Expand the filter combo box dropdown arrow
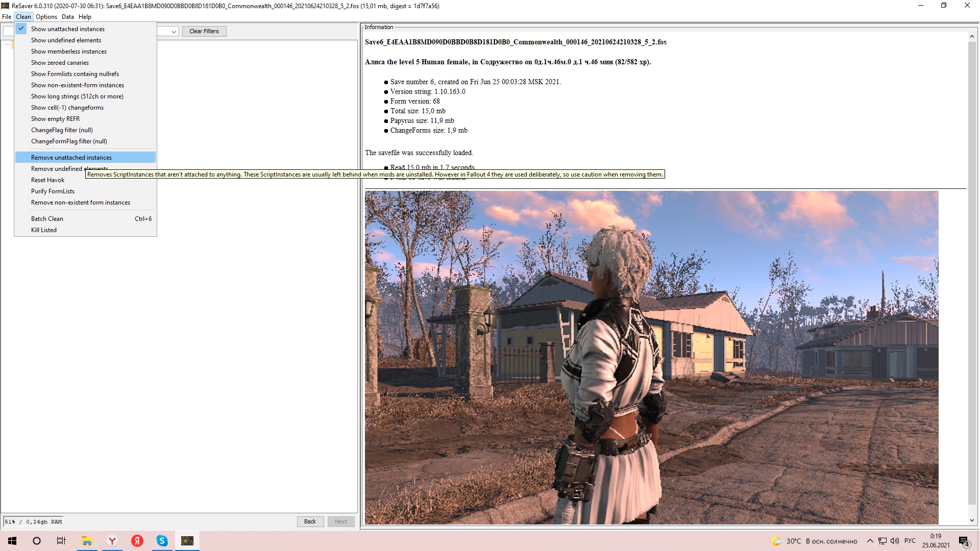 174,32
